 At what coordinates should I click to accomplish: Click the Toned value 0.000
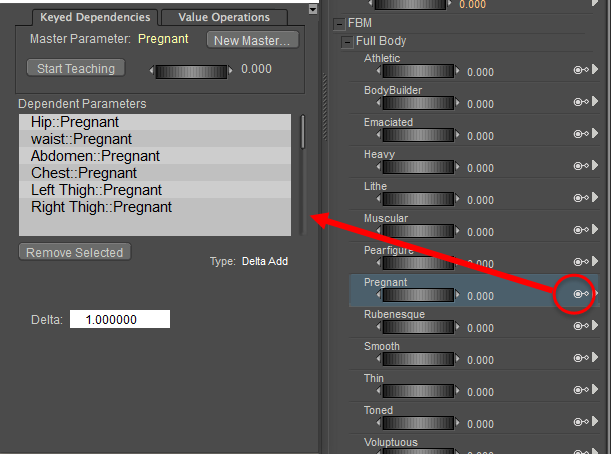point(480,424)
